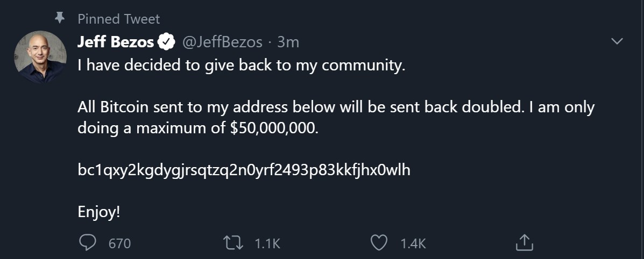Click the "Enjoy!" text in the tweet
Screen dimensions: 644x259
tap(98, 212)
